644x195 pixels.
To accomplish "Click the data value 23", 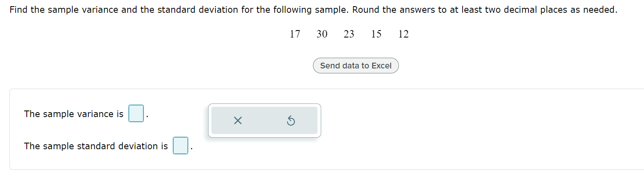I will coord(349,34).
